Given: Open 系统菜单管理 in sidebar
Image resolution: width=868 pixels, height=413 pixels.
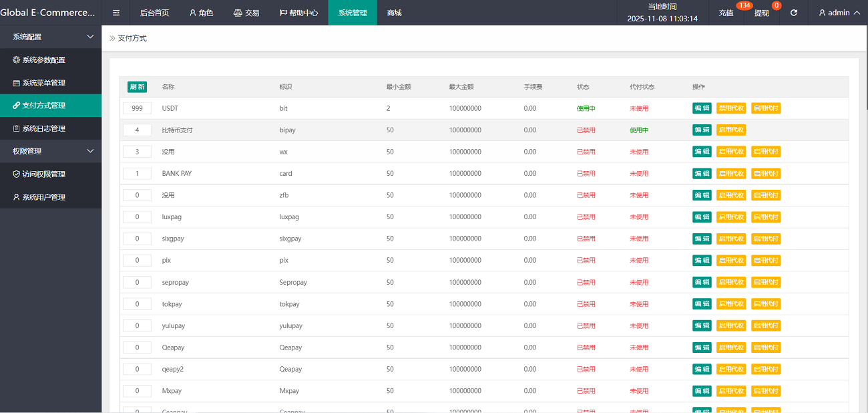Looking at the screenshot, I should point(44,83).
